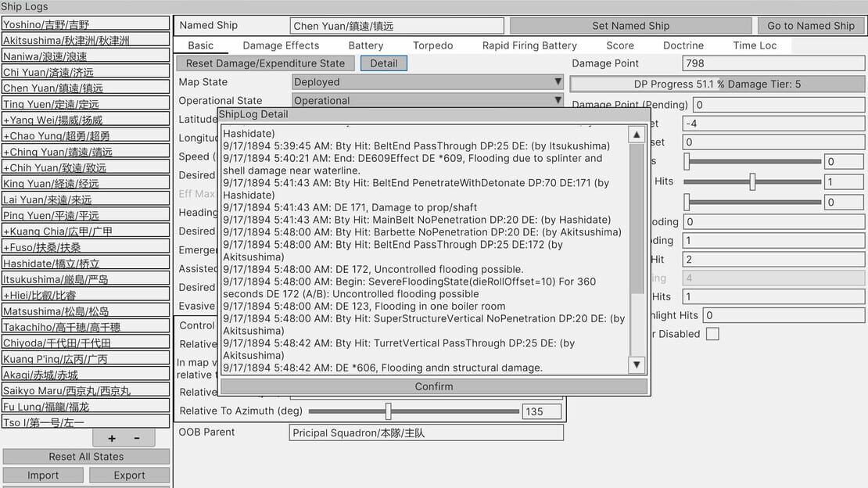868x488 pixels.
Task: Click the Set Named Ship button
Action: point(630,26)
